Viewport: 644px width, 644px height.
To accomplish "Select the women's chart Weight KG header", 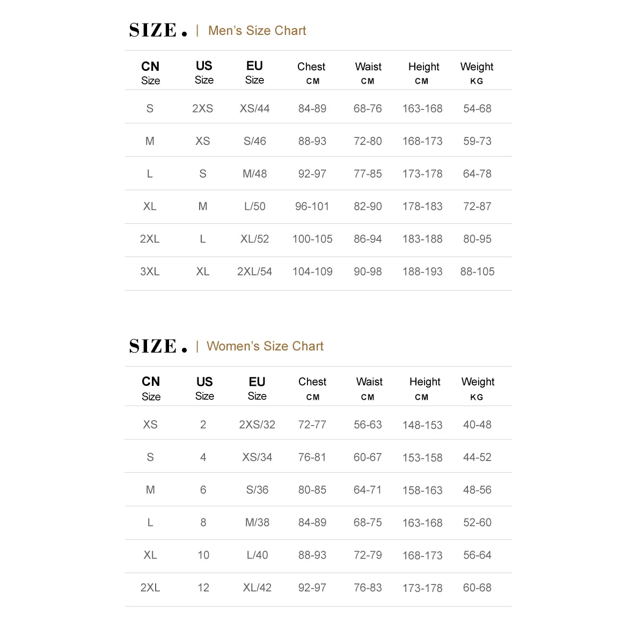I will (477, 388).
